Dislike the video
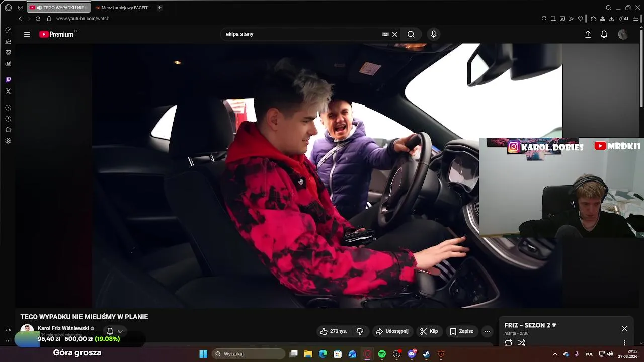The height and width of the screenshot is (362, 644). 360,331
